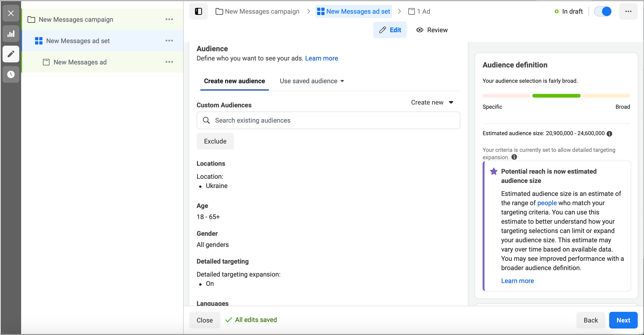The height and width of the screenshot is (335, 644).
Task: Select New Messages ad set breadcrumb
Action: (354, 11)
